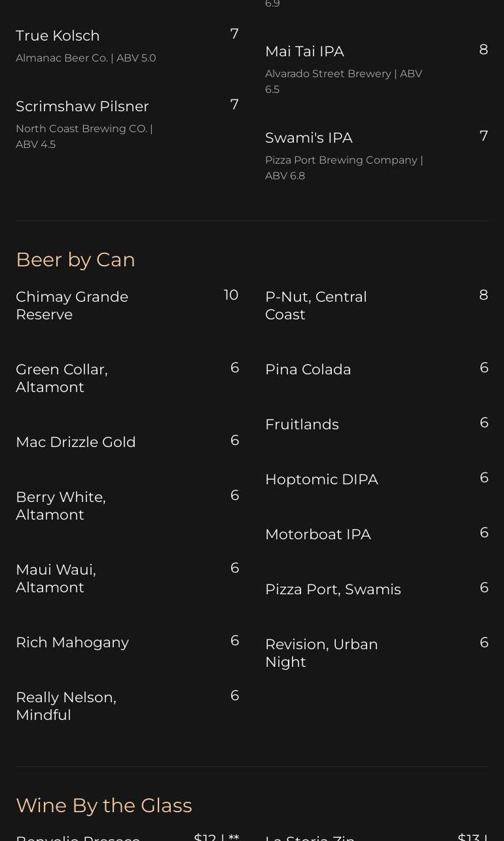Click the Wine By the Glass heading
This screenshot has width=504, height=841.
click(x=104, y=806)
